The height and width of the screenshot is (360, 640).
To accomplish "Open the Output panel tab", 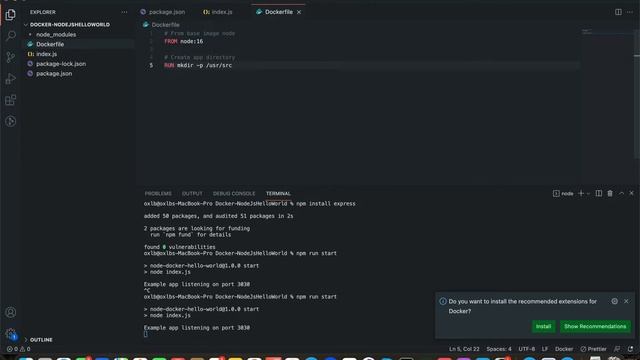I will pos(192,193).
